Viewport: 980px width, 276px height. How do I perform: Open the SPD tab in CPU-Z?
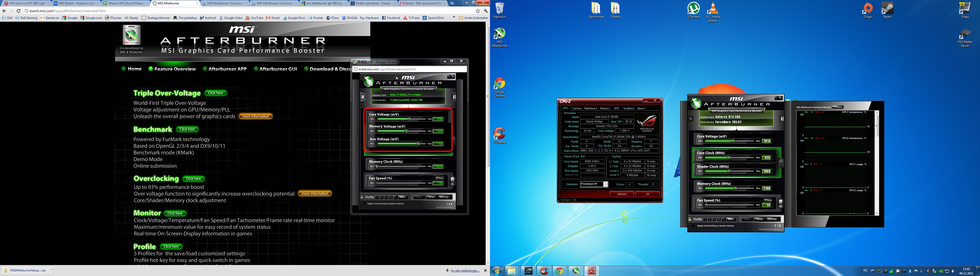click(x=616, y=108)
